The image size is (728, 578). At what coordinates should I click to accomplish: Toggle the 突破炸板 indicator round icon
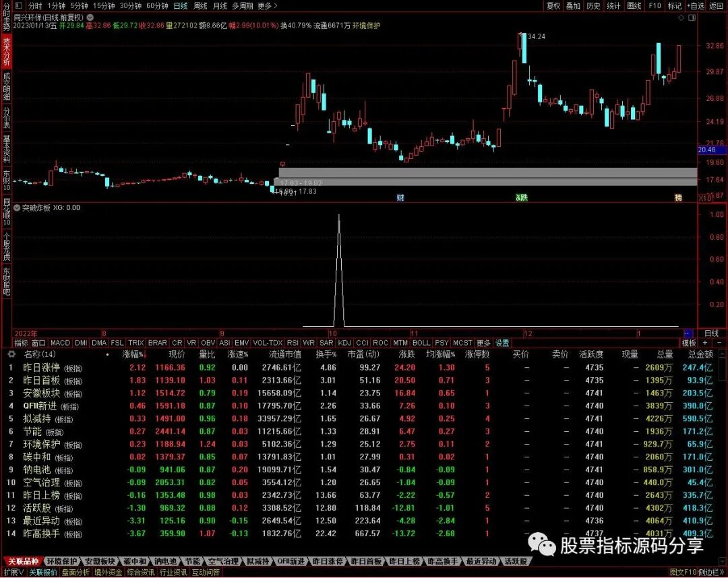coord(17,207)
